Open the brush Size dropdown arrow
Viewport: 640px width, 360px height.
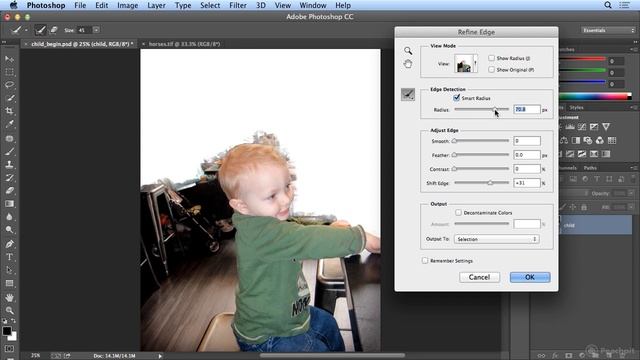click(x=96, y=30)
